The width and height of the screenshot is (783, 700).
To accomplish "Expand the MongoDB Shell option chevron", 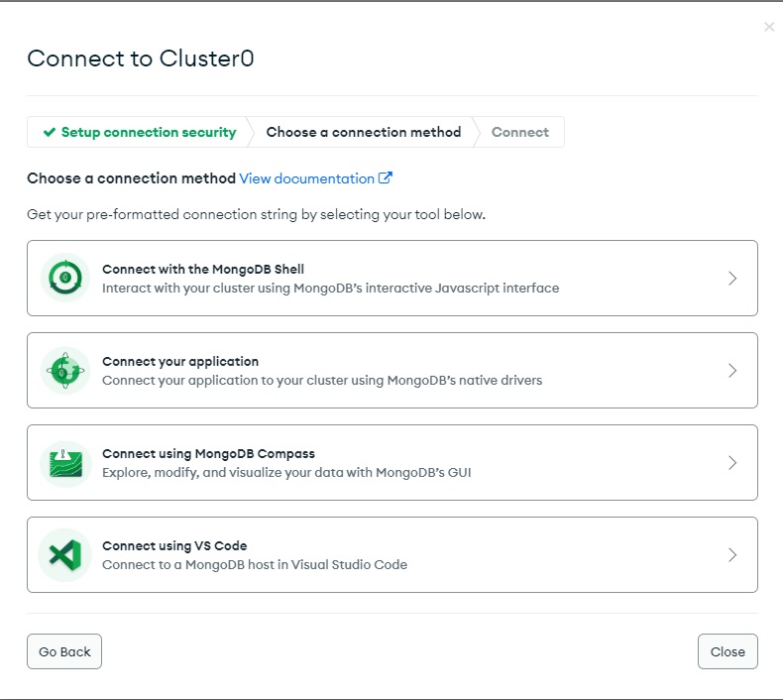I will coord(732,279).
